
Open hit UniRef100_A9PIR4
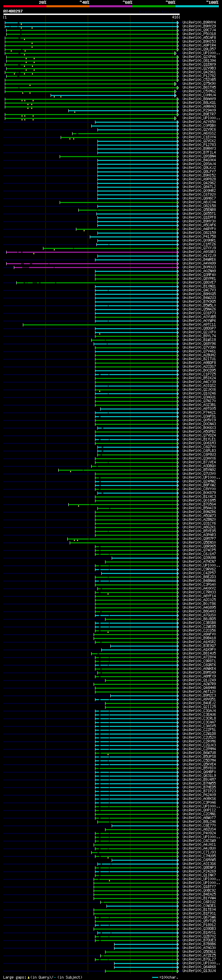pyautogui.click(x=199, y=45)
